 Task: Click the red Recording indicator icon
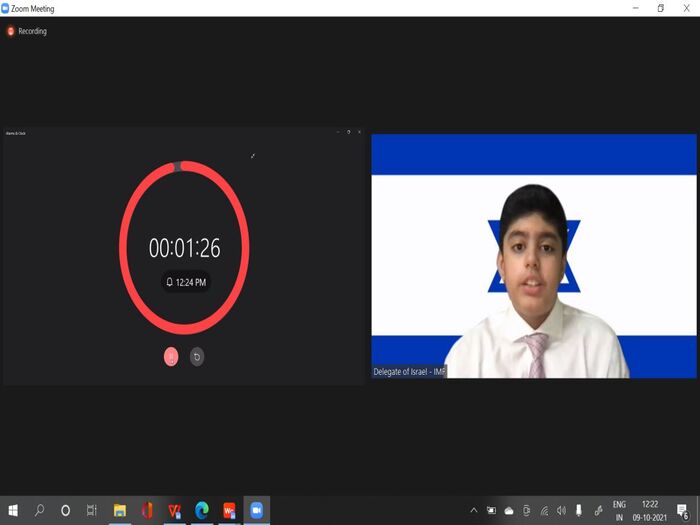[11, 31]
